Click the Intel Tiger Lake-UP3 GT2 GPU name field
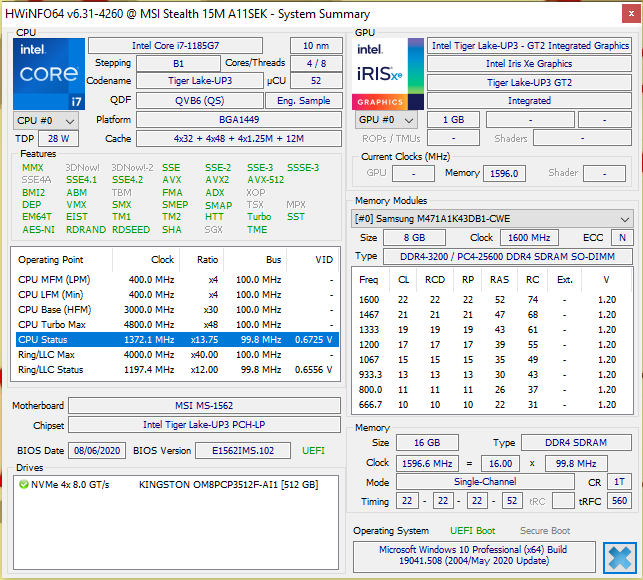This screenshot has height=580, width=643. (x=530, y=46)
